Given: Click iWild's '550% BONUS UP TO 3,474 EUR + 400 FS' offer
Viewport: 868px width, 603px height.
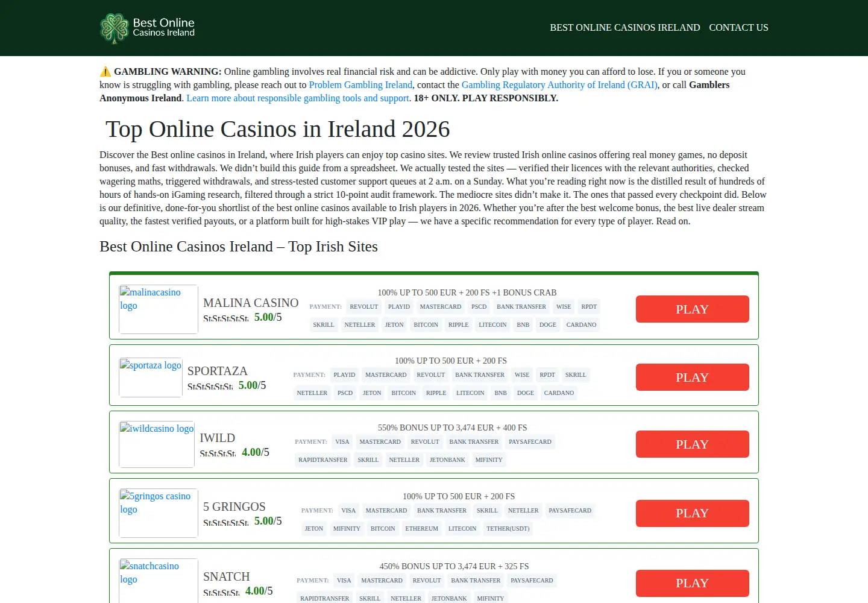Looking at the screenshot, I should [x=452, y=428].
